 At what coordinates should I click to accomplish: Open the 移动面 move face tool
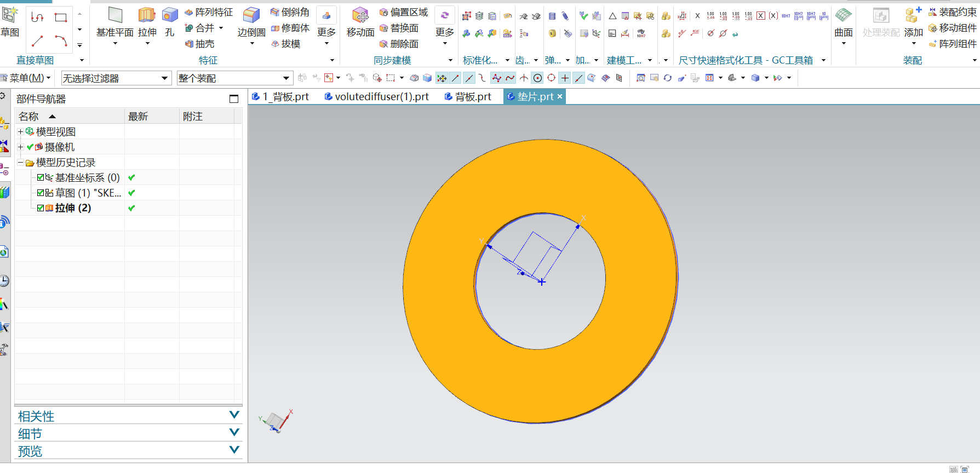coord(360,22)
